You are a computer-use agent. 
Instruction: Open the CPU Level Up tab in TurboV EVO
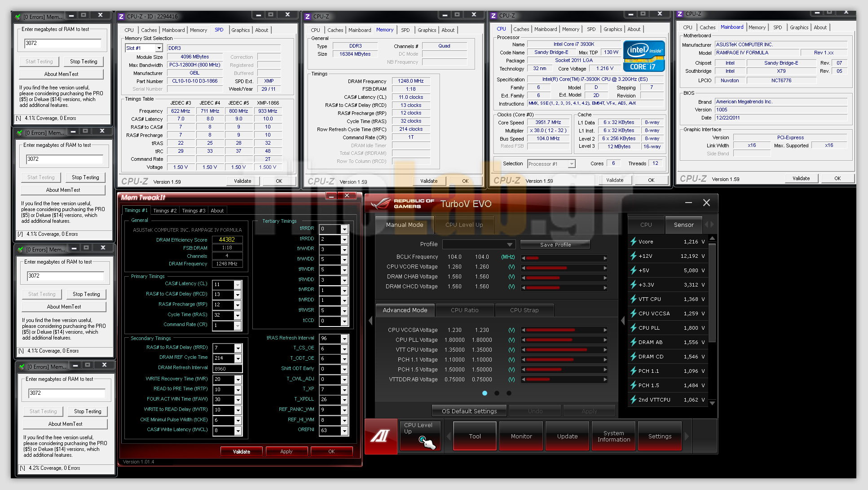[464, 225]
